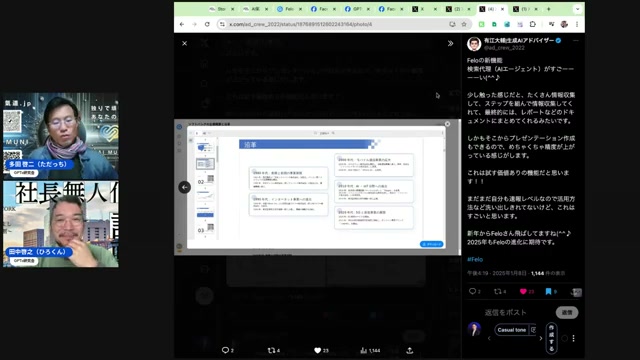Open the Chrome extensions puzzle icon
Viewport: 640px width, 360px height.
click(533, 24)
